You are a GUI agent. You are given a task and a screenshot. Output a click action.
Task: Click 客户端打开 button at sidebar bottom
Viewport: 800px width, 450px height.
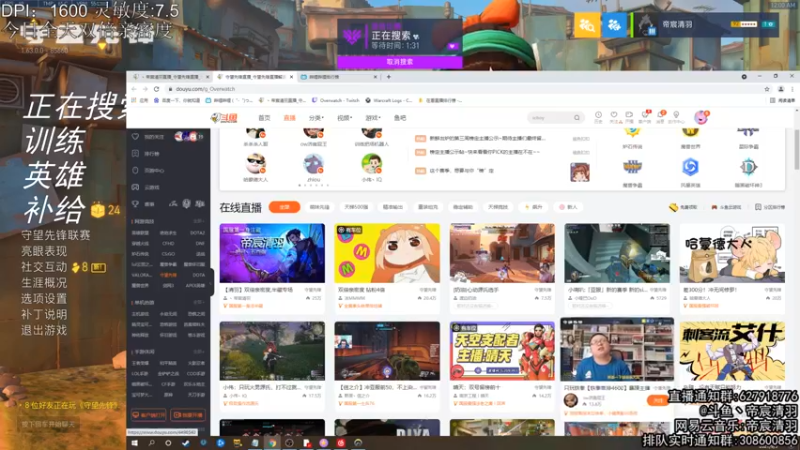[x=148, y=415]
